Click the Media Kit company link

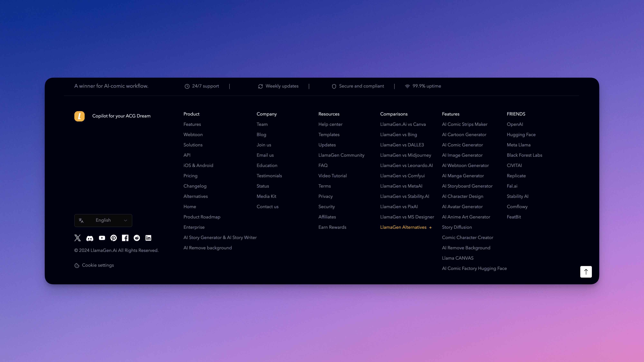[266, 196]
